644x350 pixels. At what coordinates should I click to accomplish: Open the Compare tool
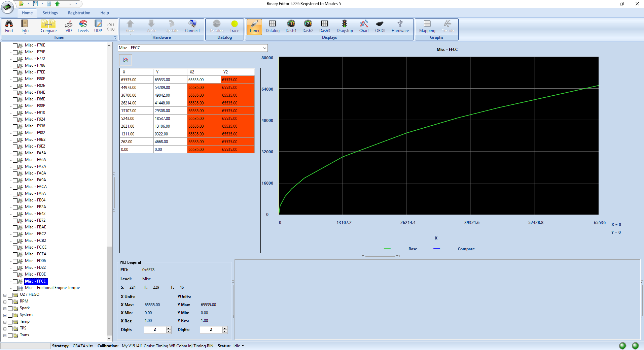click(x=48, y=26)
